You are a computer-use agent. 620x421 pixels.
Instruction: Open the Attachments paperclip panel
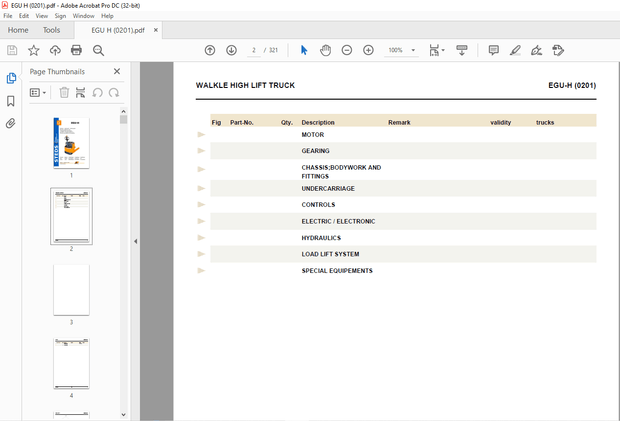point(11,124)
